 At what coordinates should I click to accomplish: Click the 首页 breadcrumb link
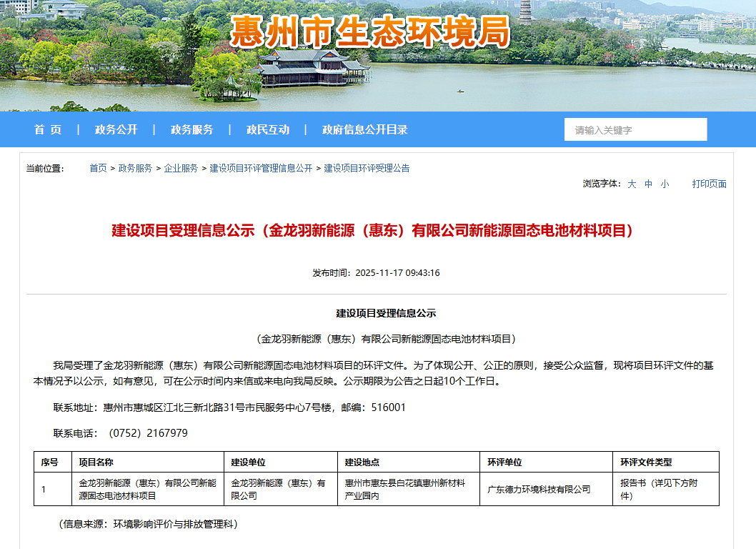coord(98,168)
